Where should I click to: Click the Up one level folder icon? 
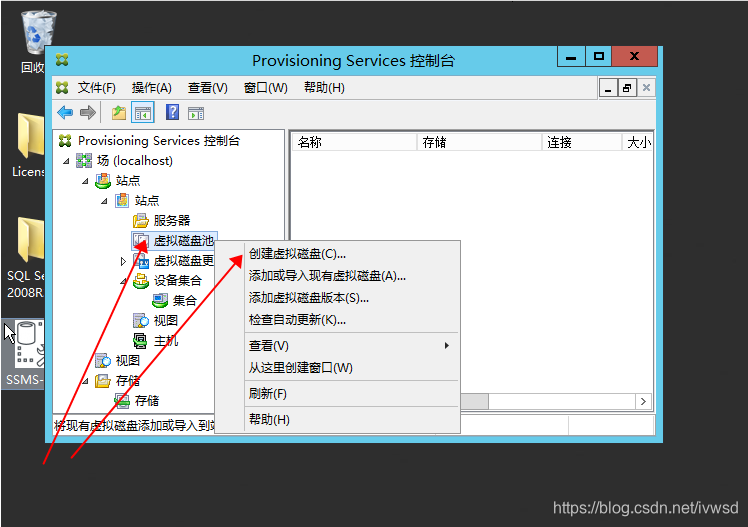(x=119, y=113)
